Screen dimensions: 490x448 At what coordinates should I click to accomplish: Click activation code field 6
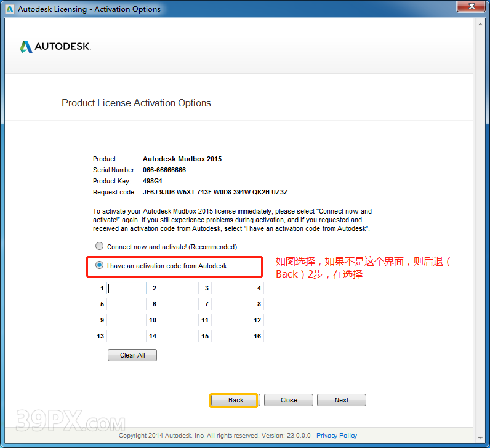[x=179, y=304]
